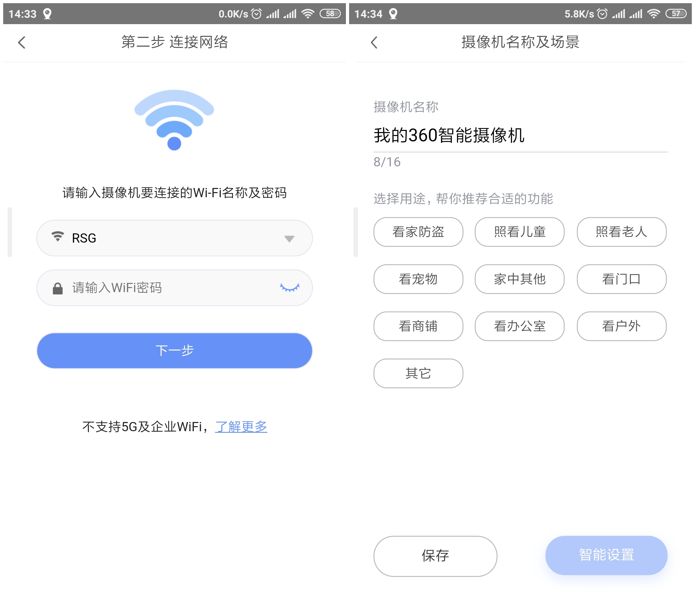Toggle password visibility eye icon
This screenshot has width=695, height=616.
point(290,288)
